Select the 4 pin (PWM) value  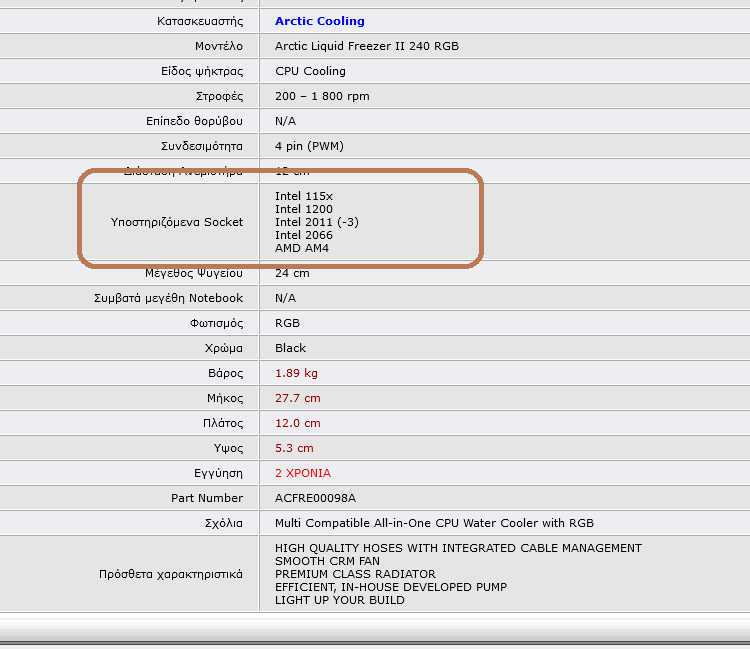point(309,146)
